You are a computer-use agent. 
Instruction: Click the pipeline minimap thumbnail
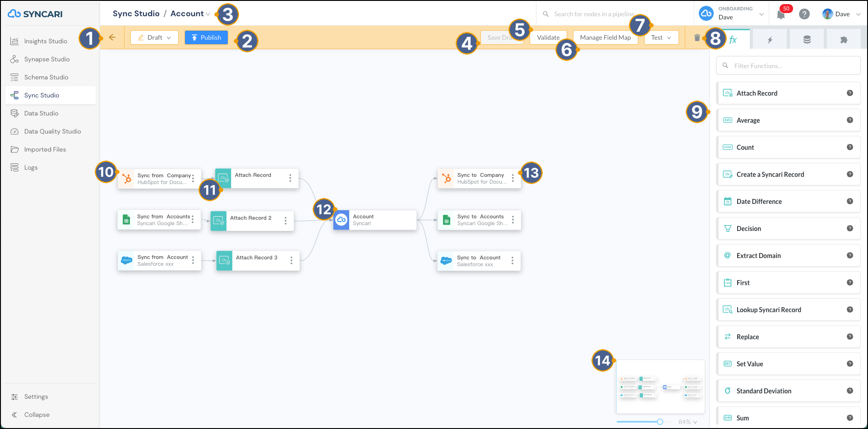pos(660,386)
